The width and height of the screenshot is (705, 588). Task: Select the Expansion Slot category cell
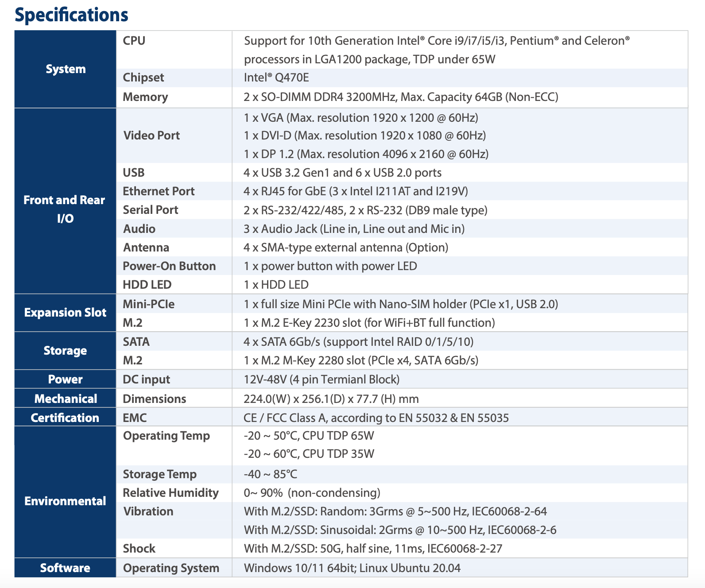pyautogui.click(x=65, y=313)
